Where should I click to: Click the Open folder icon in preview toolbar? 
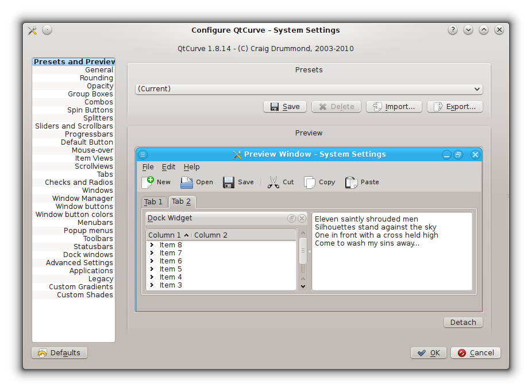[x=187, y=182]
